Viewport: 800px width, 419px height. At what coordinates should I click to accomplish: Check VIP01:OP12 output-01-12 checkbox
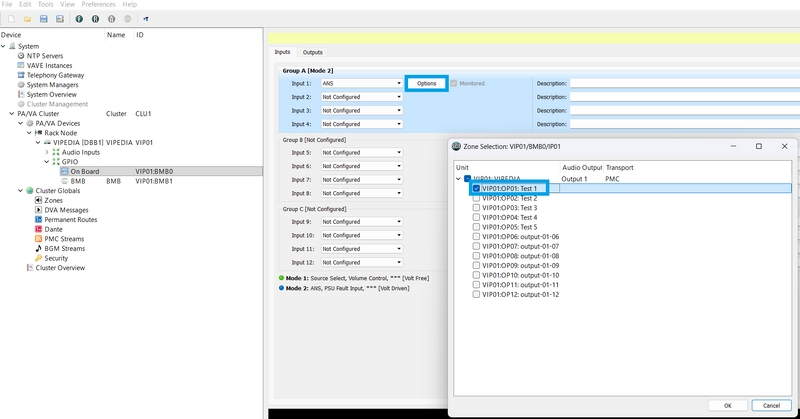tap(476, 294)
